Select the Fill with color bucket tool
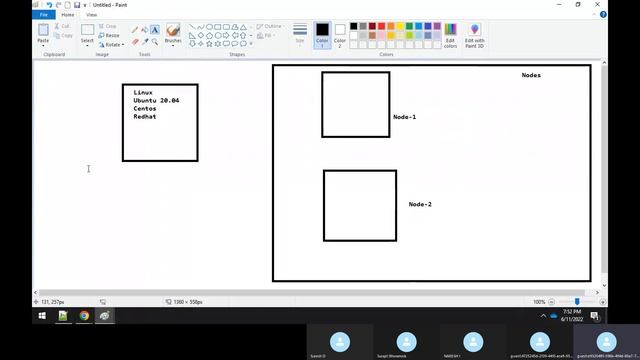Screen dimensions: 640x360 tap(144, 30)
